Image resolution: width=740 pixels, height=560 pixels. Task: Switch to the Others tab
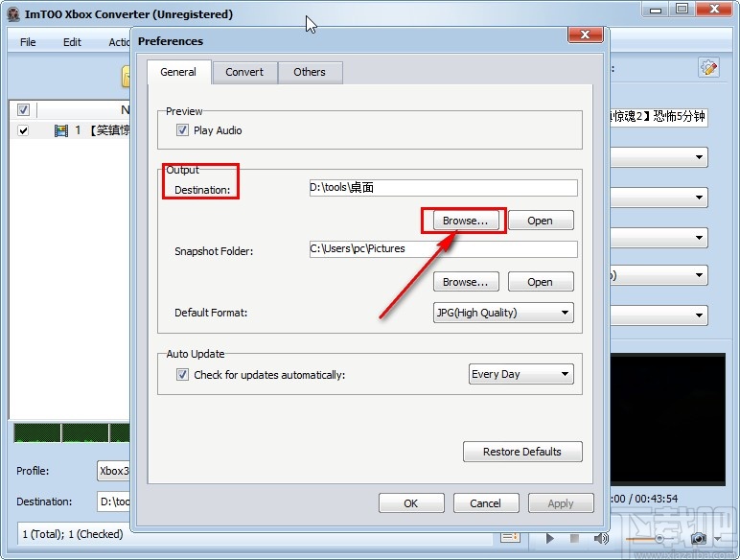click(x=310, y=72)
